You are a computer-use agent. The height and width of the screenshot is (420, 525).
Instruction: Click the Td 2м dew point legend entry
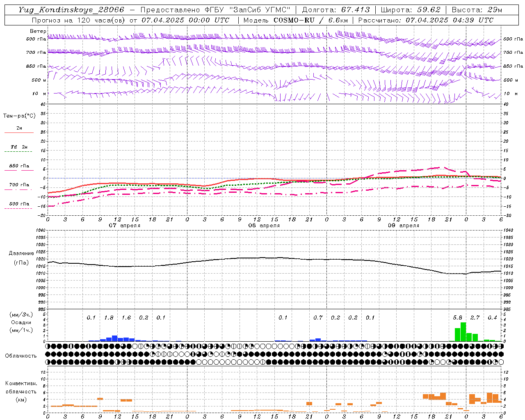click(x=19, y=147)
